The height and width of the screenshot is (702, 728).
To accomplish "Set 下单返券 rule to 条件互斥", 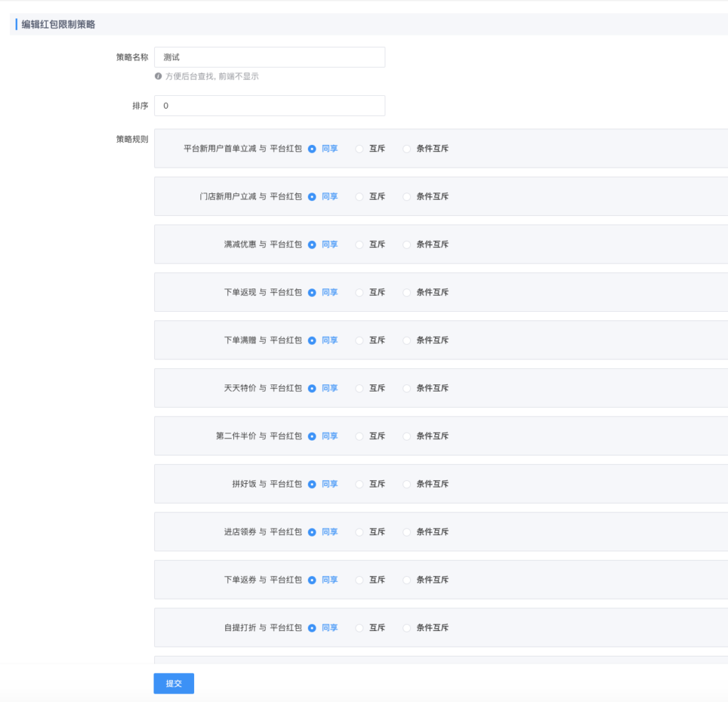I will [407, 580].
